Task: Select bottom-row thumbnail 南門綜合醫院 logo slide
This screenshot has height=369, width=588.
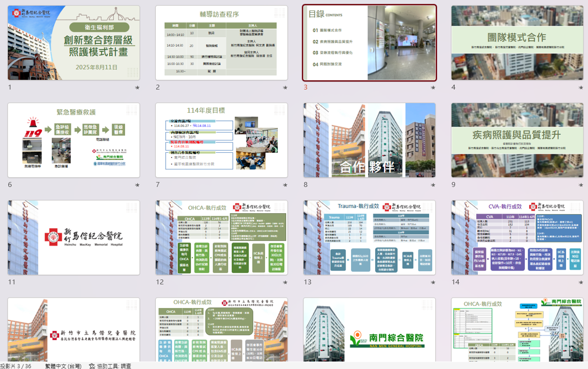Action: coord(370,330)
